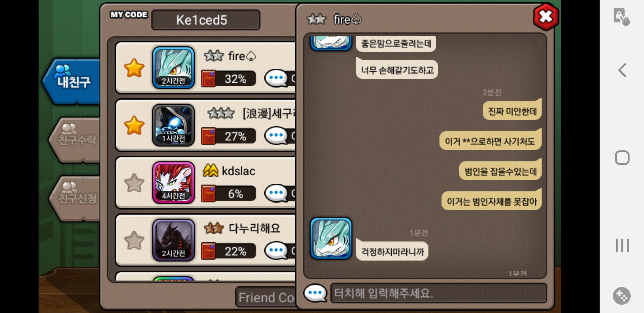The image size is (644, 313).
Task: Enable favorite star for 다누리해요 friend
Action: point(134,240)
